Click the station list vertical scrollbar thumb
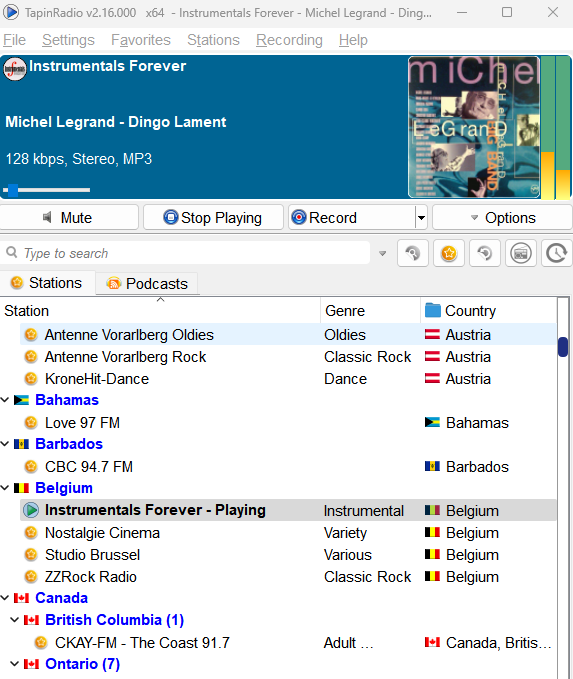The height and width of the screenshot is (679, 573). pyautogui.click(x=563, y=347)
